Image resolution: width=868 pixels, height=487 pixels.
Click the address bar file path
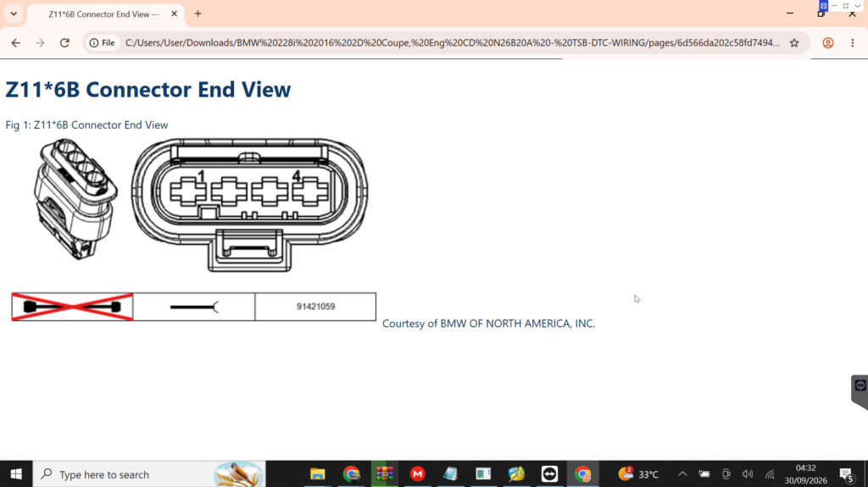tap(453, 42)
